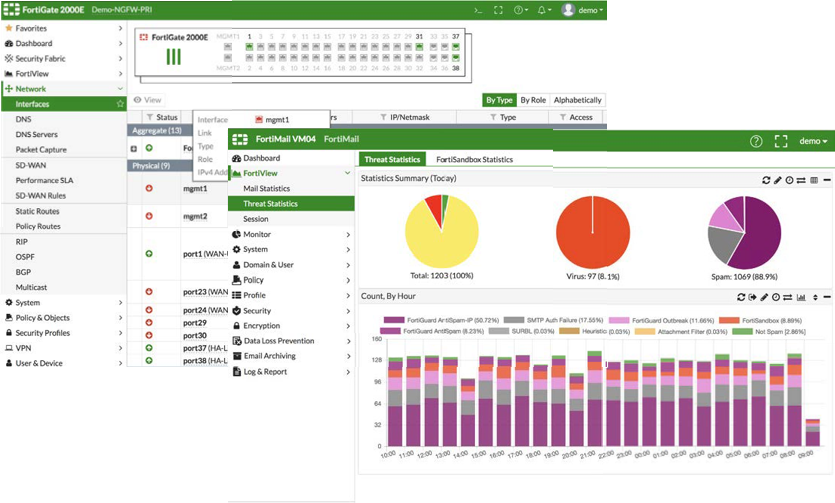Switch to FortiSandbox Statistics tab

[x=474, y=159]
